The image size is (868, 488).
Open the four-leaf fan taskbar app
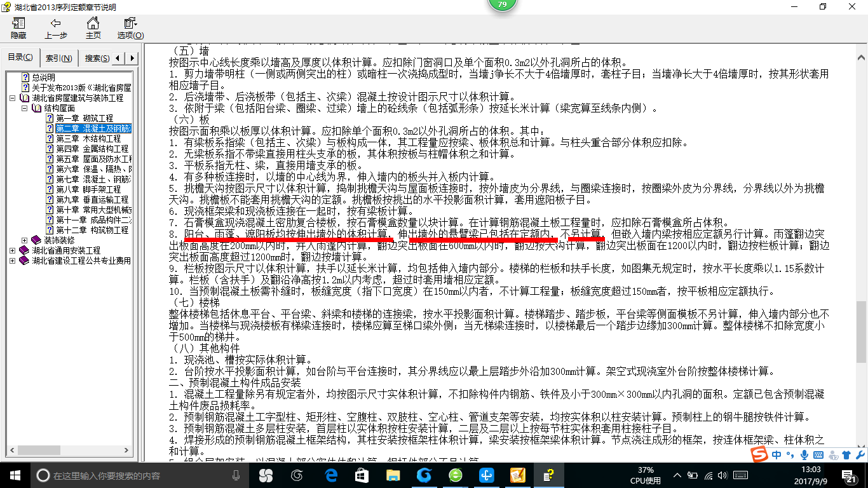click(266, 475)
